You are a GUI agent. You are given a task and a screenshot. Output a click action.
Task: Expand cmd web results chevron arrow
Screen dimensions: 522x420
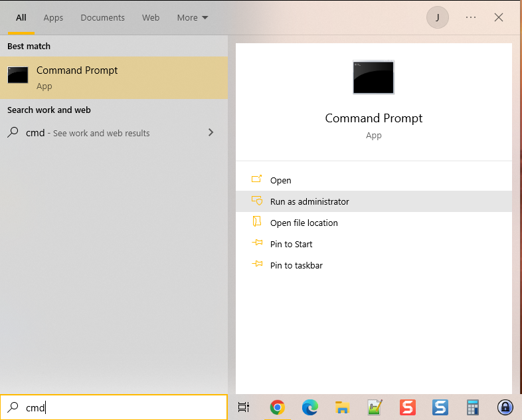pos(211,132)
